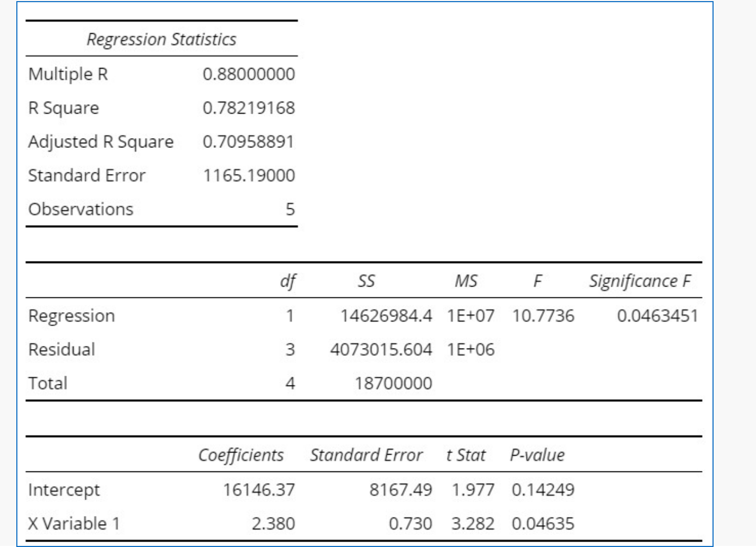This screenshot has width=756, height=547.
Task: Select Significance F value 0.0463451
Action: pos(658,315)
